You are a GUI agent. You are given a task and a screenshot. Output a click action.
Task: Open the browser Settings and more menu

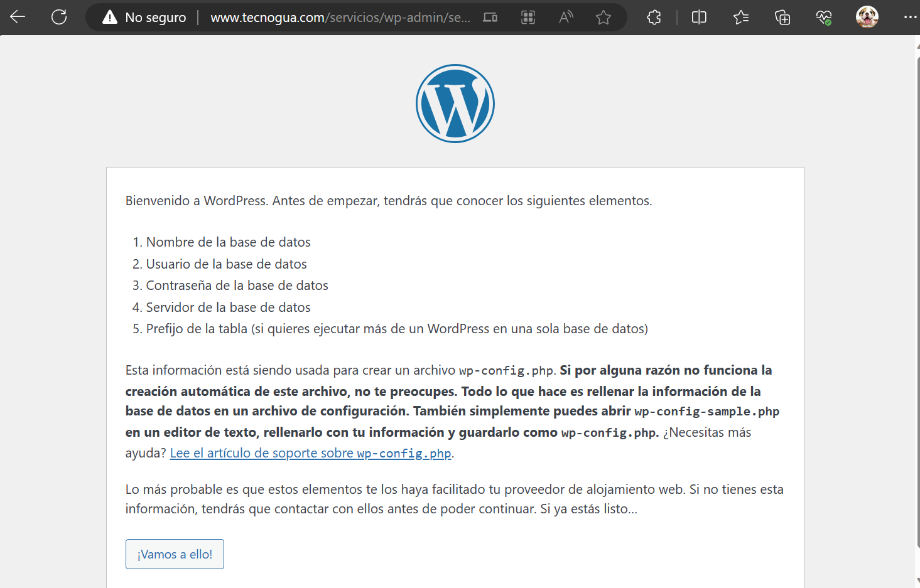coord(910,18)
